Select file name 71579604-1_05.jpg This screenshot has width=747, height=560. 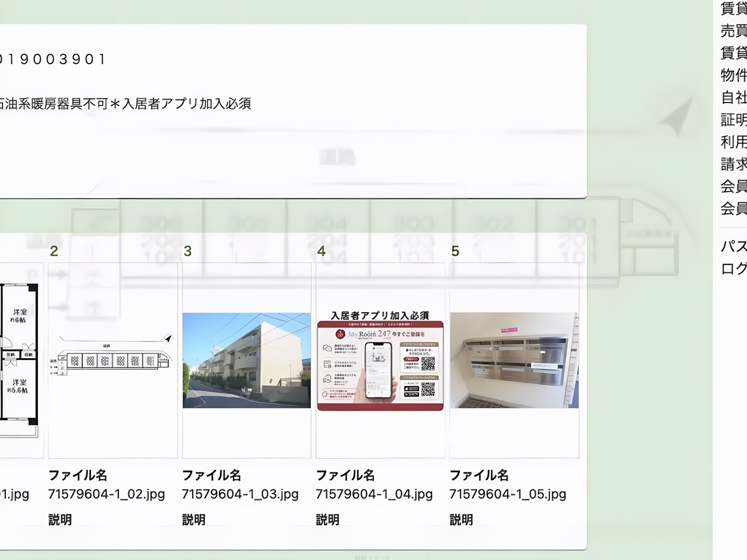508,495
